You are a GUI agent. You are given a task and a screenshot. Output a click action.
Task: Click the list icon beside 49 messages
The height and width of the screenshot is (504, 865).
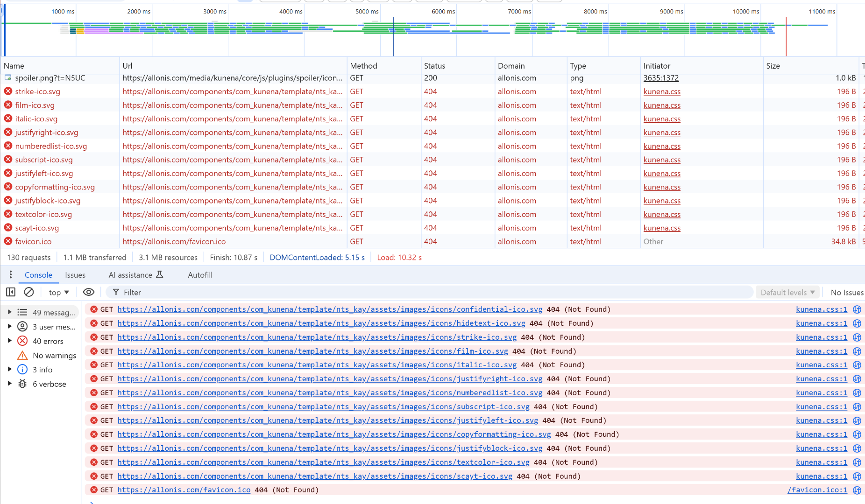22,312
